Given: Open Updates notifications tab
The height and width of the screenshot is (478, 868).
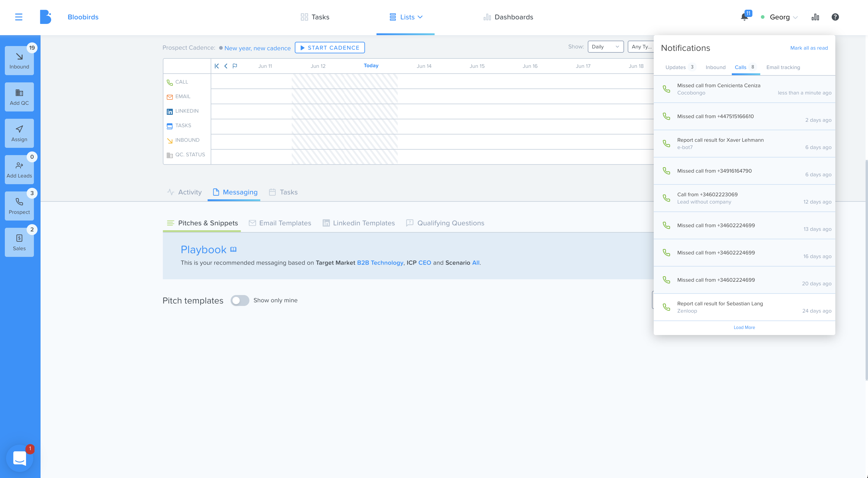Looking at the screenshot, I should (680, 67).
